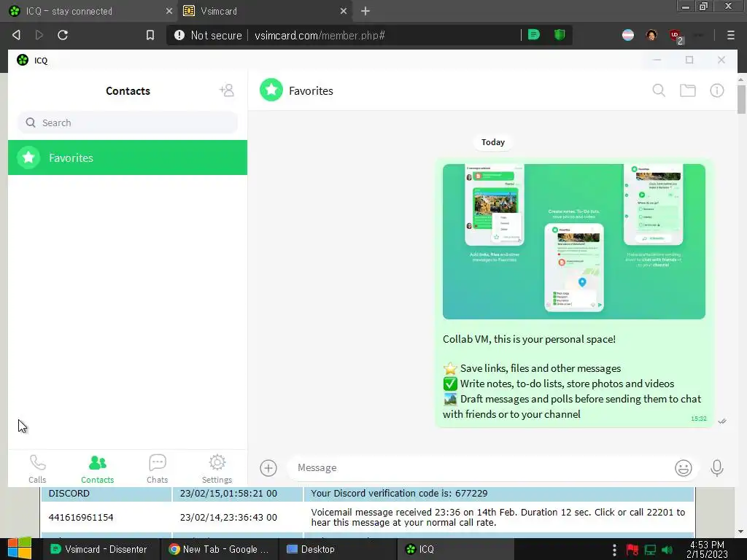Select Favorites in contacts list
This screenshot has height=560, width=747.
[128, 157]
